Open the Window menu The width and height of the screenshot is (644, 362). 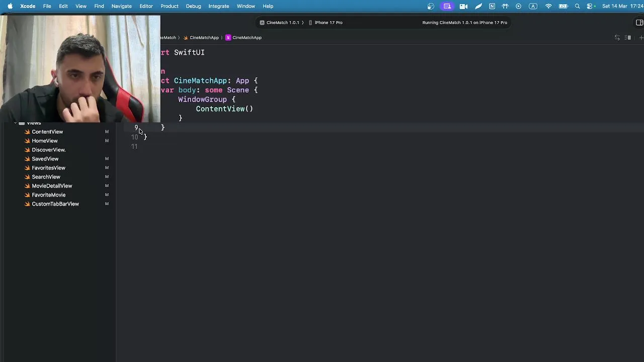[x=246, y=6]
